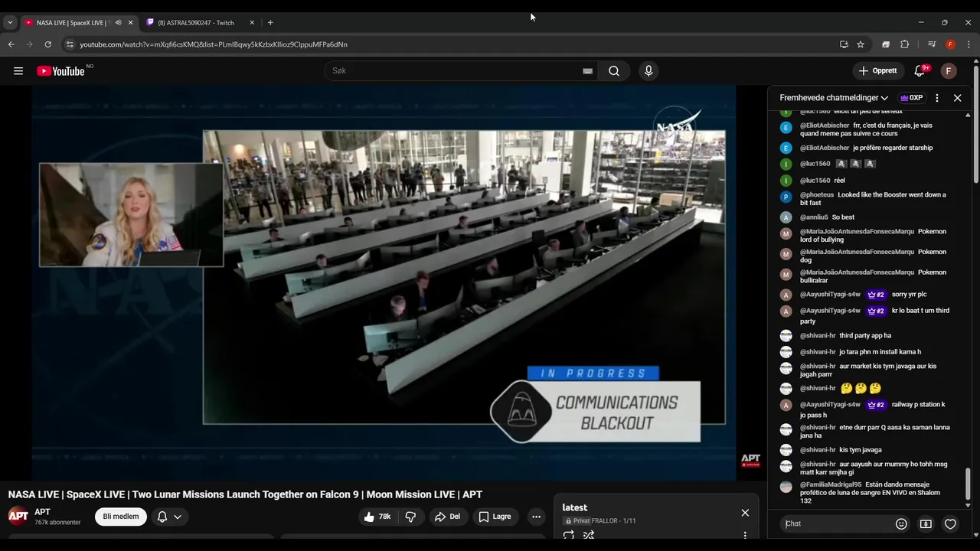The width and height of the screenshot is (980, 551).
Task: Click the Opprett create button
Action: point(878,71)
